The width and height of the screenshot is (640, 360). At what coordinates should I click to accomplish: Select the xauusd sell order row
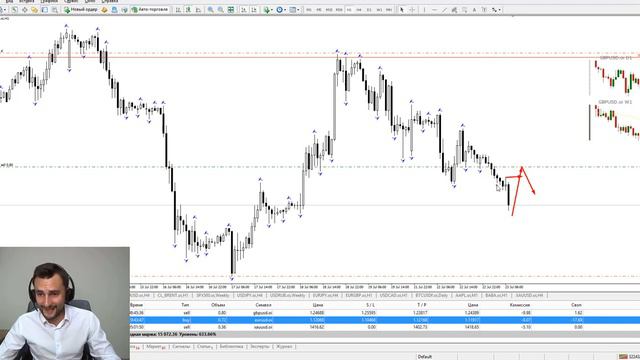(x=384, y=327)
